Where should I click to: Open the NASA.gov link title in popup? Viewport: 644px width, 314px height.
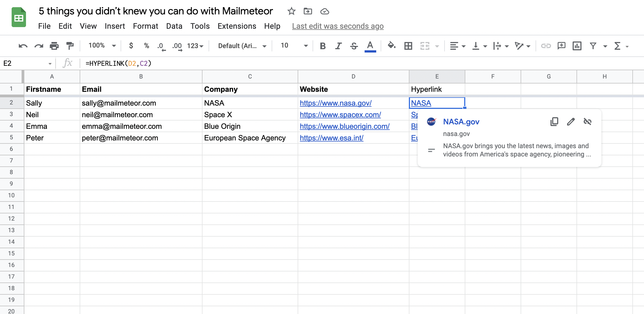pyautogui.click(x=461, y=122)
